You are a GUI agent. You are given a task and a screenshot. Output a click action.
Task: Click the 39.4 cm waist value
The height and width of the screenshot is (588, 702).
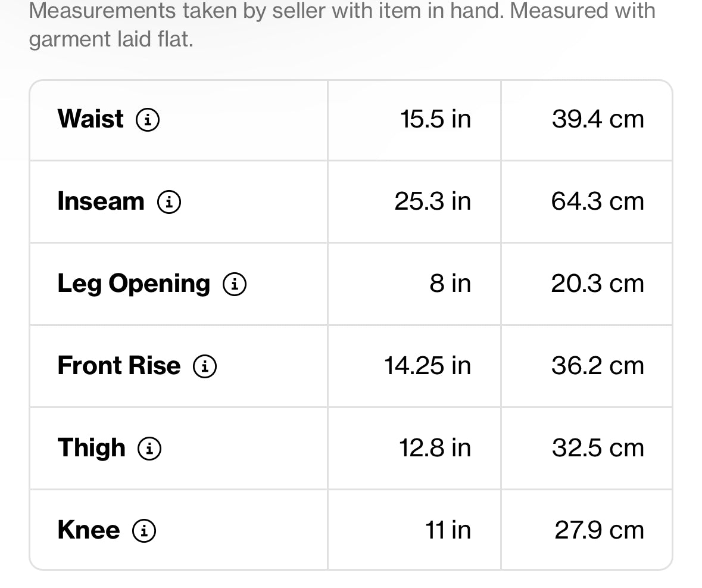point(598,119)
